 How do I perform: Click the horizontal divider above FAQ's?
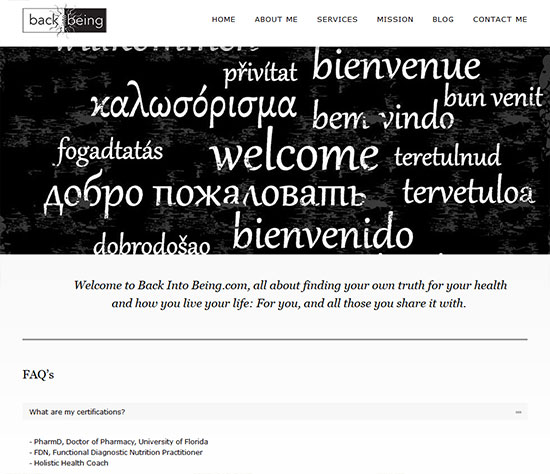click(x=275, y=340)
